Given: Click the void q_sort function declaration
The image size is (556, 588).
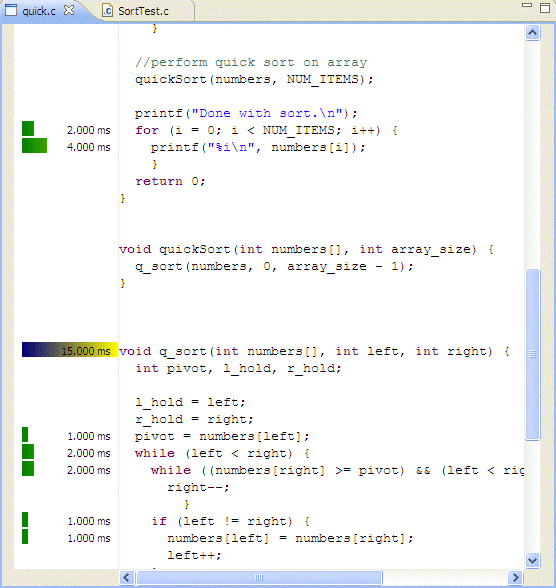Looking at the screenshot, I should [x=314, y=351].
